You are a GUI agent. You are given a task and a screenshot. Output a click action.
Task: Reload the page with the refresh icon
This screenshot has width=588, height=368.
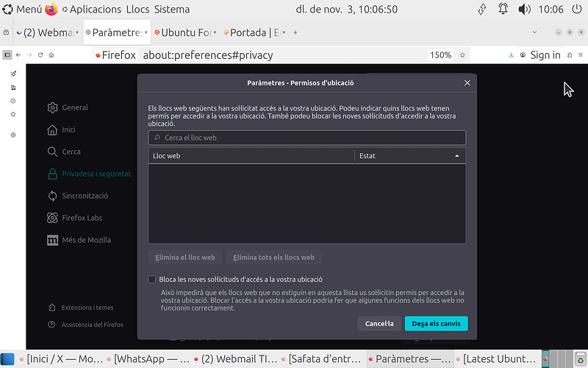pyautogui.click(x=40, y=55)
